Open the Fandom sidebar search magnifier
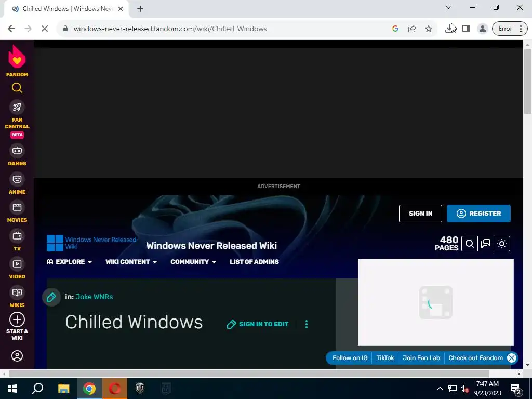The image size is (532, 399). [x=17, y=88]
